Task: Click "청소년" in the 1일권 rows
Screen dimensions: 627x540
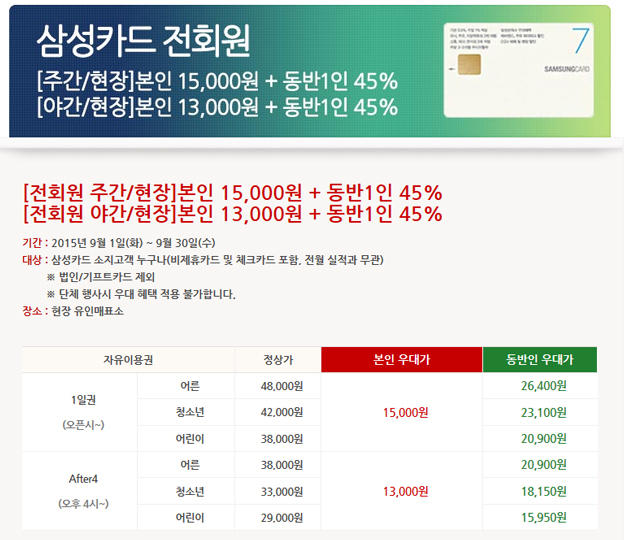Action: click(x=190, y=412)
